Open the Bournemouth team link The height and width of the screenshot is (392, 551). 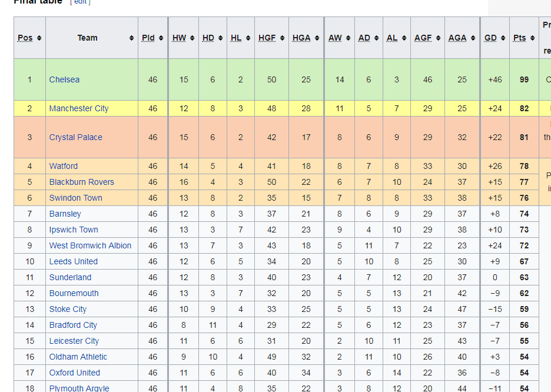coord(74,293)
